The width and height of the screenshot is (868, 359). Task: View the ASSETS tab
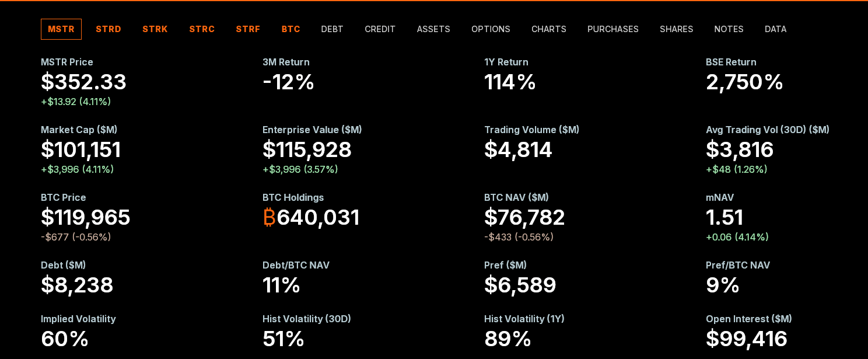tap(433, 29)
